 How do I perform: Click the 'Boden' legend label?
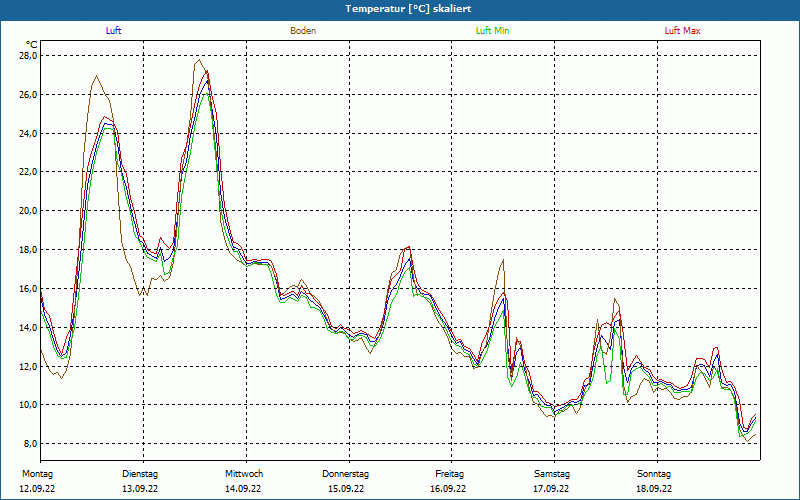pos(303,31)
